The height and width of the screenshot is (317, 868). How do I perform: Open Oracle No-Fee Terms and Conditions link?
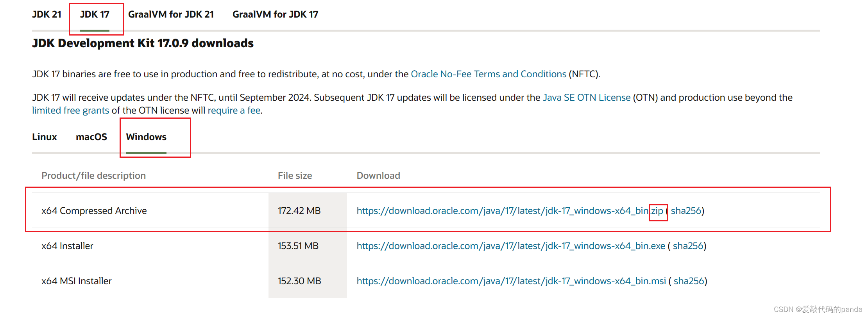489,74
